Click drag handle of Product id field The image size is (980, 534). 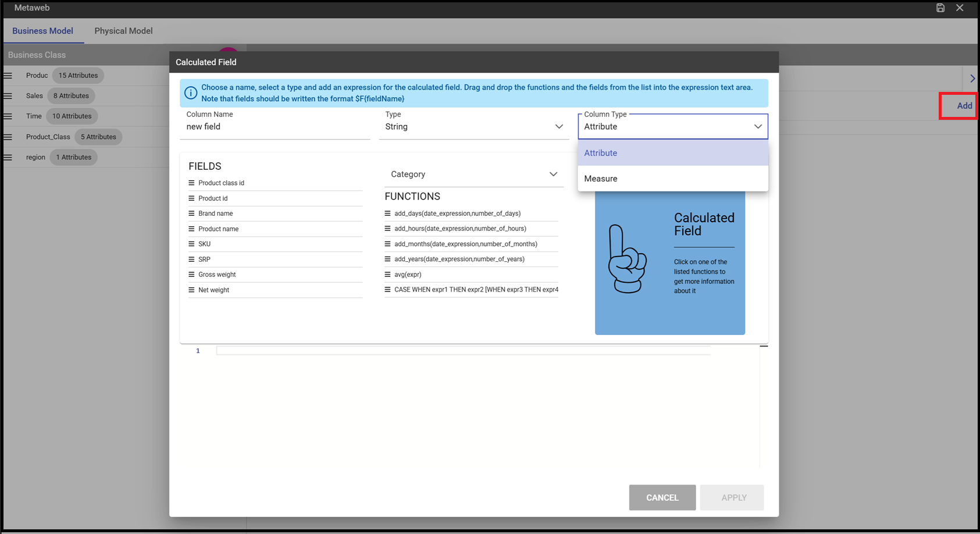[191, 198]
